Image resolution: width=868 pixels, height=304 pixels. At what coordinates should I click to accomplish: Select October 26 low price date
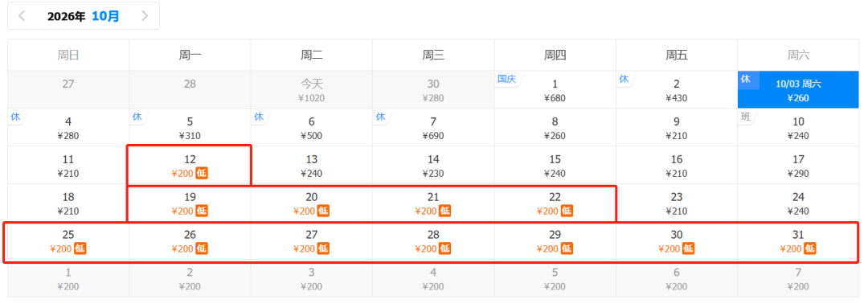190,240
